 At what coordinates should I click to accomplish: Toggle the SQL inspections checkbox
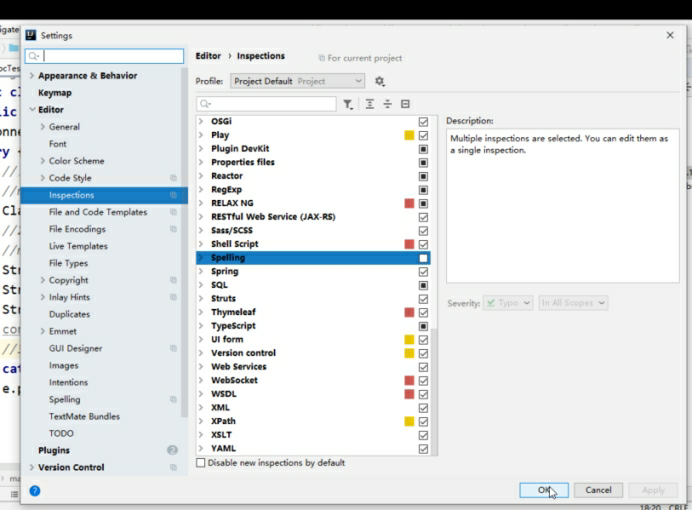point(423,285)
